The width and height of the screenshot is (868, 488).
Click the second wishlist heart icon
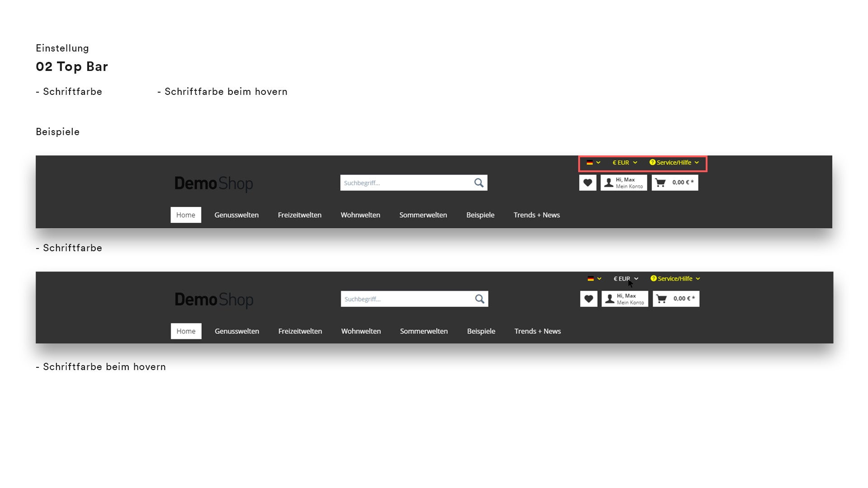(x=589, y=299)
